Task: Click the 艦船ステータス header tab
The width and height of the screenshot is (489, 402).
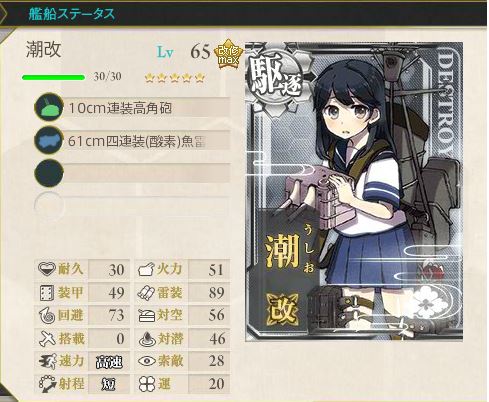Action: tap(71, 14)
